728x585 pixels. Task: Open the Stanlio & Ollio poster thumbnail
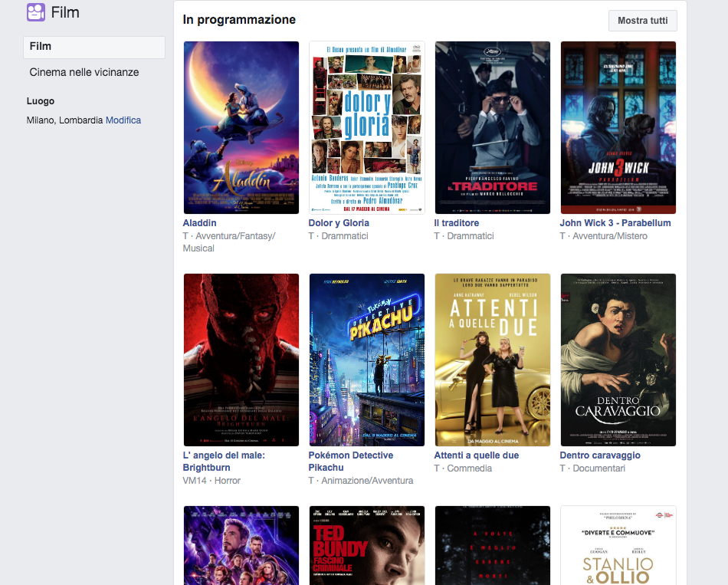point(618,545)
